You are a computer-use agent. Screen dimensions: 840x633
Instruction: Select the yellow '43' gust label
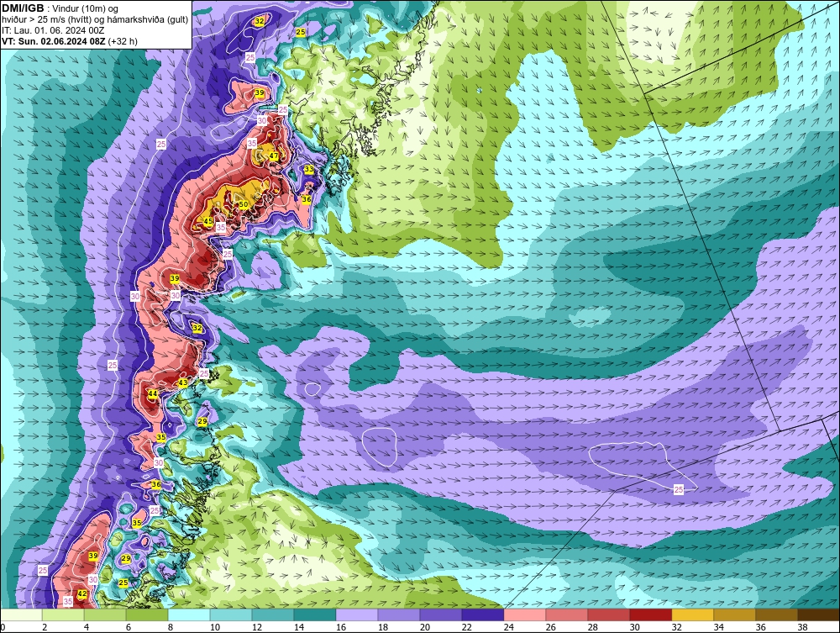pyautogui.click(x=182, y=382)
